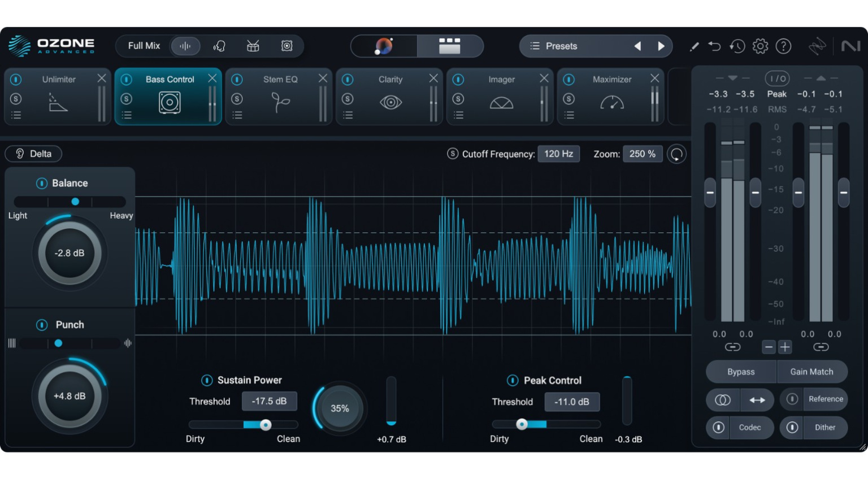
Task: Select the headphone monitoring icon in the top bar
Action: pos(219,46)
